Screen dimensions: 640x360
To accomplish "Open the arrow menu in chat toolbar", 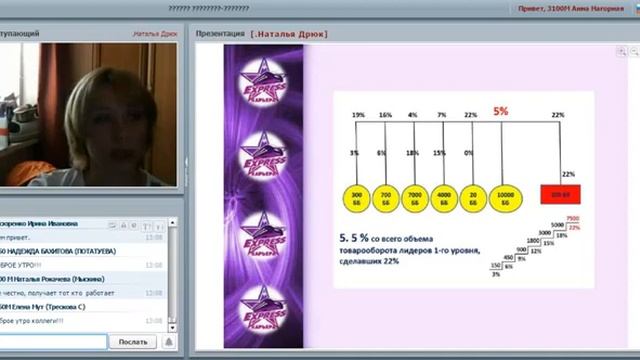I will (159, 226).
